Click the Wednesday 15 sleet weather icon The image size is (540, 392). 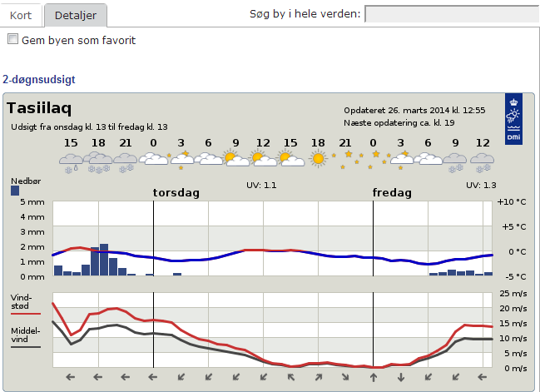(x=71, y=163)
